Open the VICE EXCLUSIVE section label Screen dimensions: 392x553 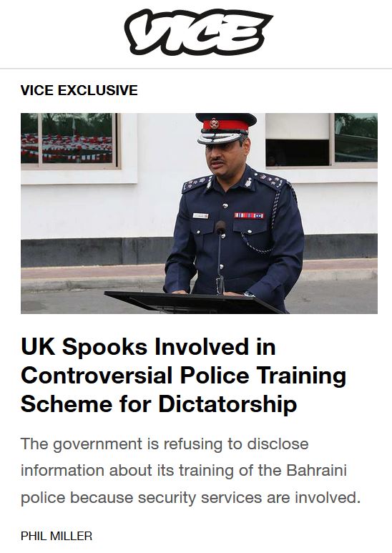tap(79, 90)
